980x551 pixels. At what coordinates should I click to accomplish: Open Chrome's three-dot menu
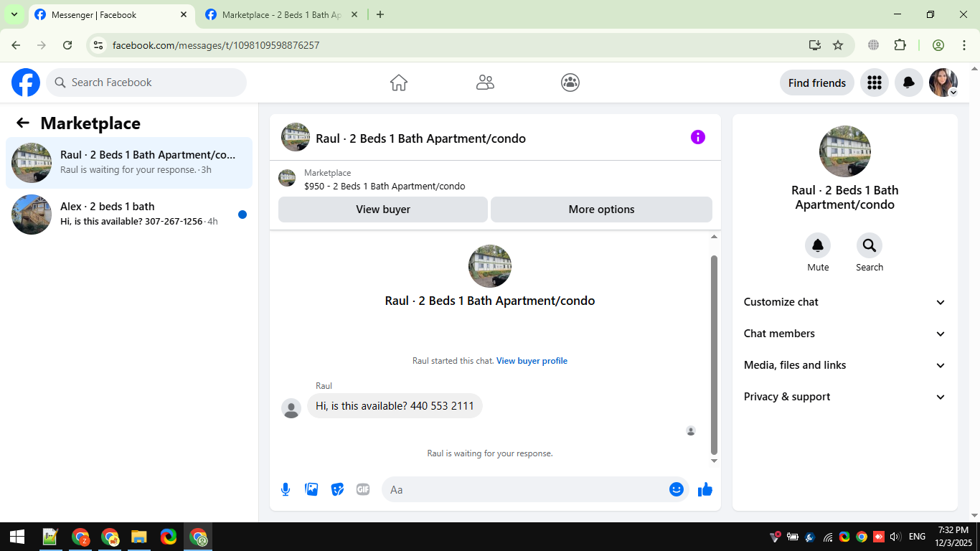click(x=963, y=45)
